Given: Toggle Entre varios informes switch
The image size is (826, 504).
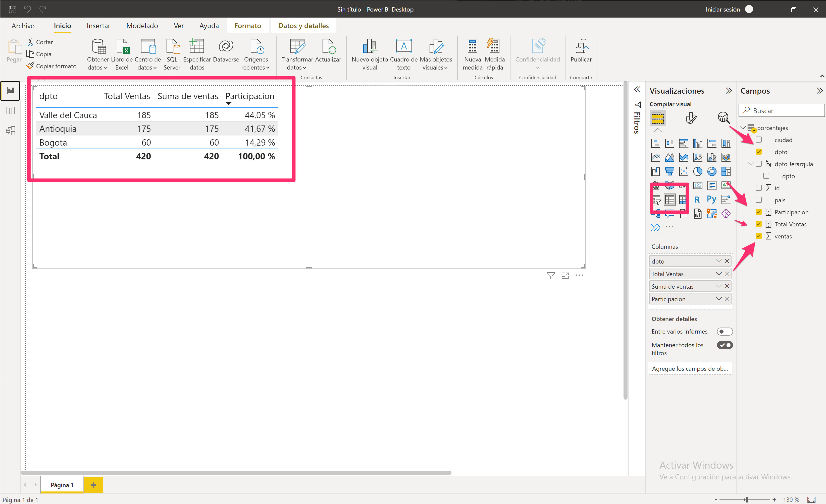Looking at the screenshot, I should [x=725, y=332].
